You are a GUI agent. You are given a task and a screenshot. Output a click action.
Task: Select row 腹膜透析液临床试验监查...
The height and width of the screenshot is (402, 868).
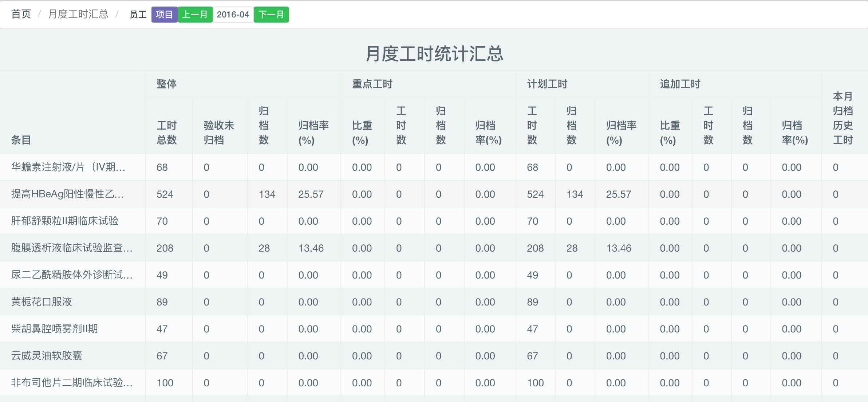[x=434, y=248]
